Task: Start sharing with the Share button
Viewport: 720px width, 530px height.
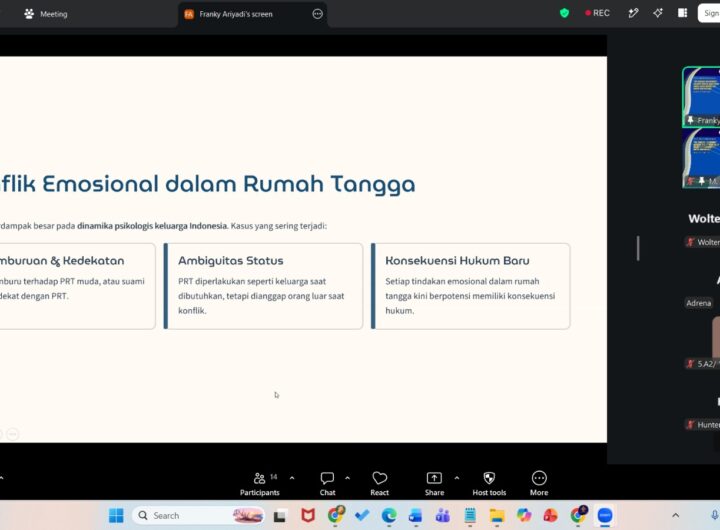Action: [x=434, y=484]
